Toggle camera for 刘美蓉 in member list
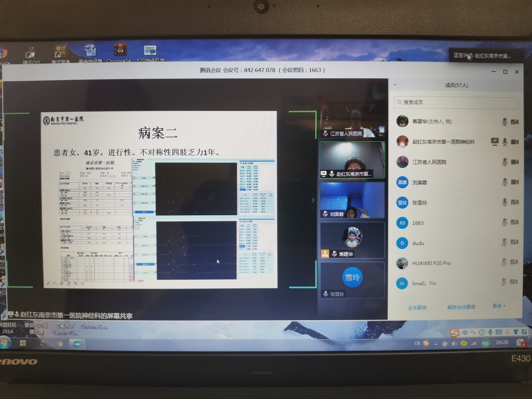 coord(514,182)
